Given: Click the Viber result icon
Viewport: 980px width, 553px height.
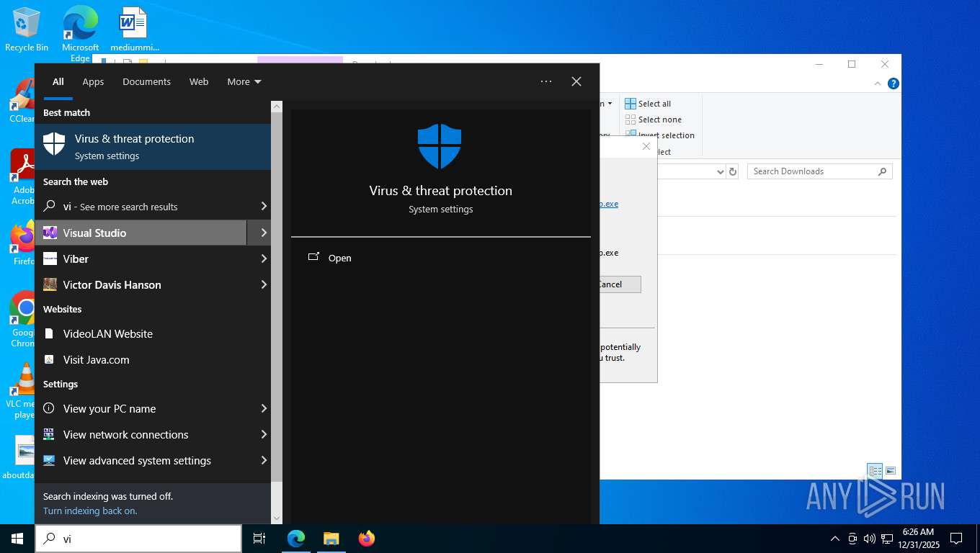Looking at the screenshot, I should (x=50, y=258).
